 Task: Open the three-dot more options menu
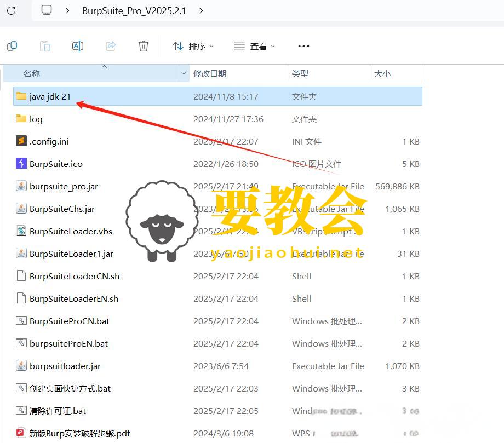[303, 46]
